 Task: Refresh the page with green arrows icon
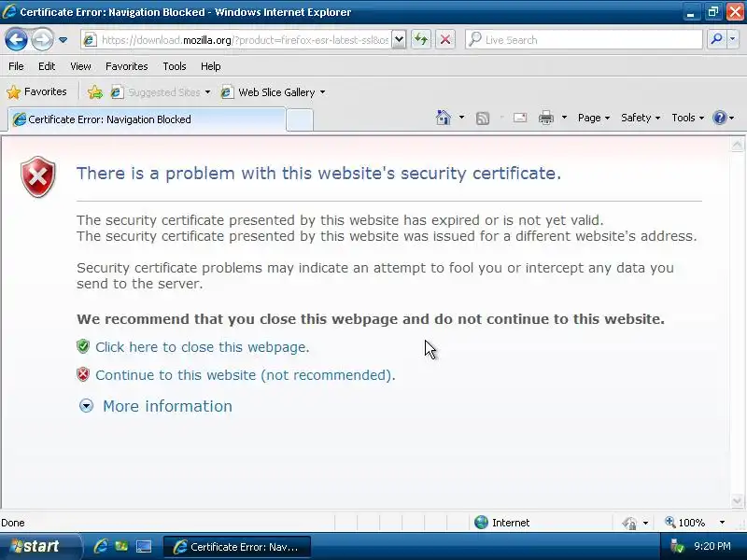(x=421, y=39)
